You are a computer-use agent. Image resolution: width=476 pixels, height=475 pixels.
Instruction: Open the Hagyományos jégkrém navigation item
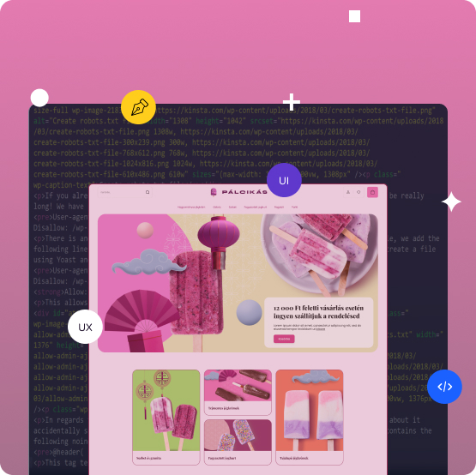point(191,207)
